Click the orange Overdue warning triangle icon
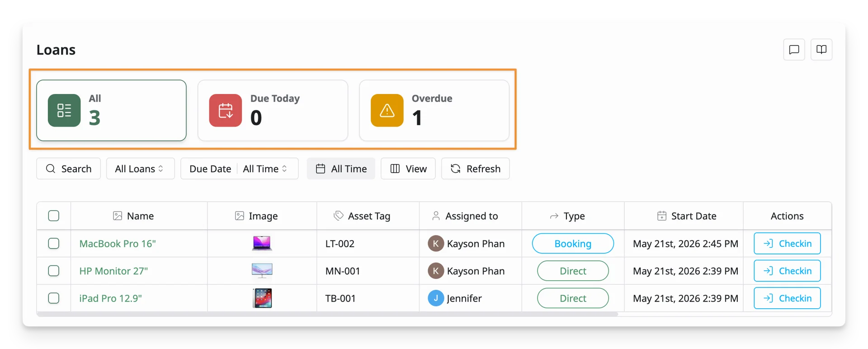 [x=387, y=110]
